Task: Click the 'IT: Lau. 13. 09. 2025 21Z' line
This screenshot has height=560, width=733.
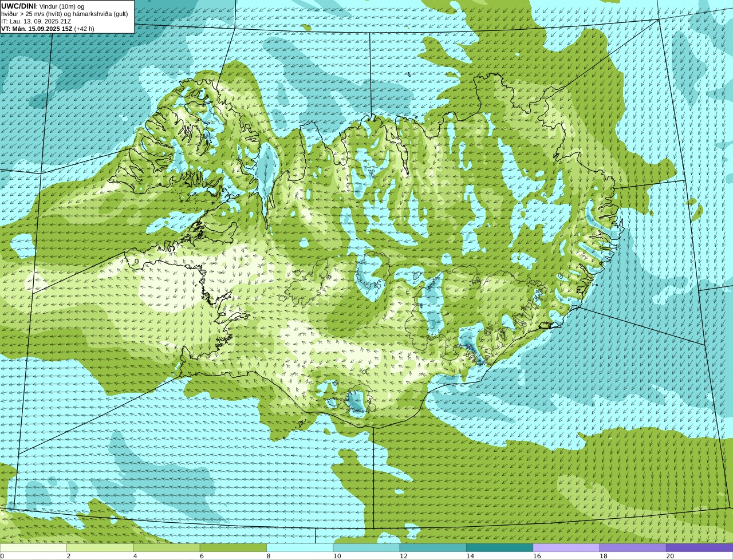Action: (37, 21)
